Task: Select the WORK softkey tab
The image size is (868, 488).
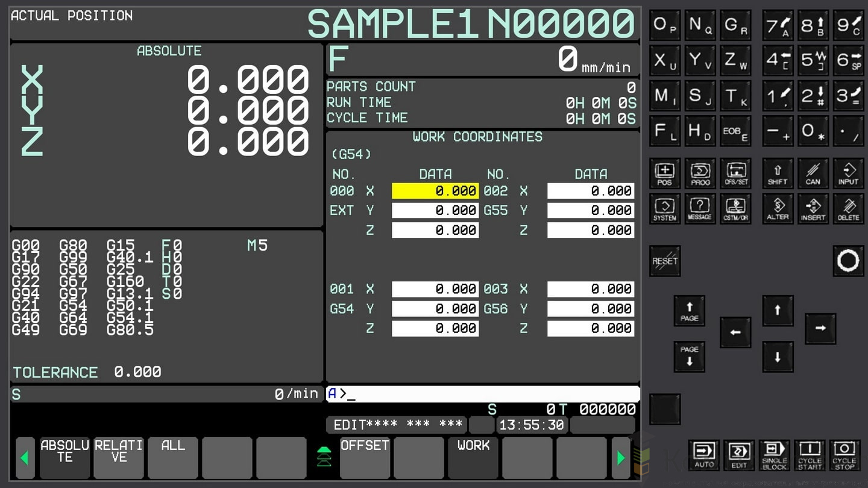Action: (473, 457)
